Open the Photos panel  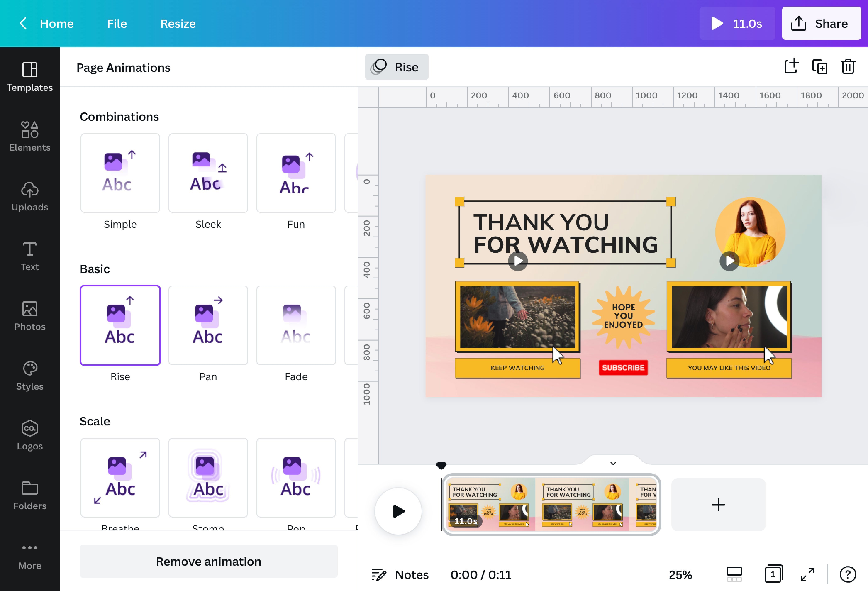coord(29,316)
